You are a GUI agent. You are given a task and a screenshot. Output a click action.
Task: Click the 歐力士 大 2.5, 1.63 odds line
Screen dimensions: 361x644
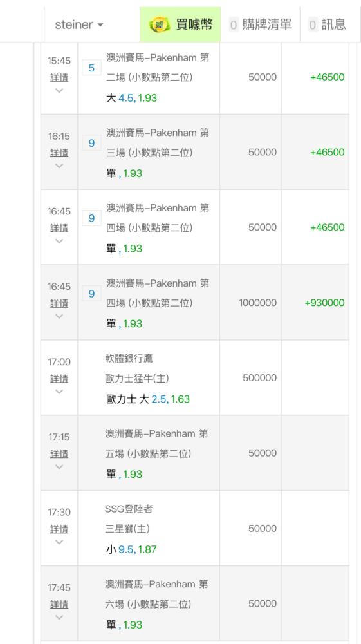(x=148, y=399)
